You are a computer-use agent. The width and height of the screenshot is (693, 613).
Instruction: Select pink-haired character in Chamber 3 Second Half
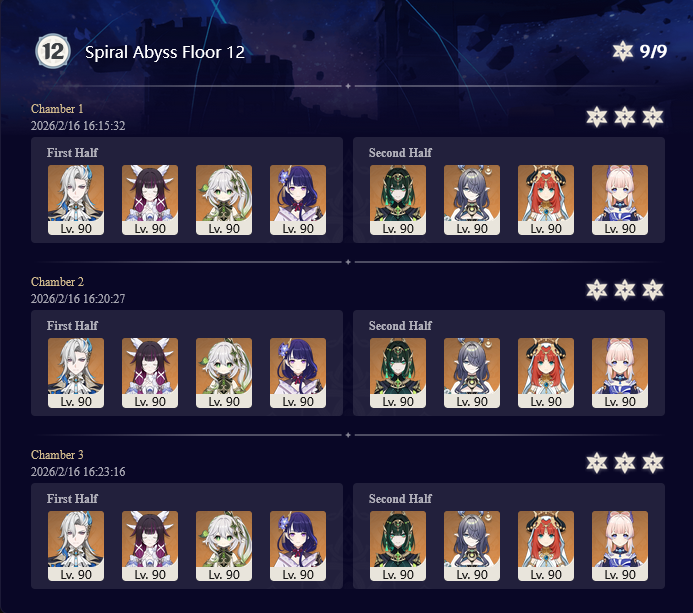620,546
